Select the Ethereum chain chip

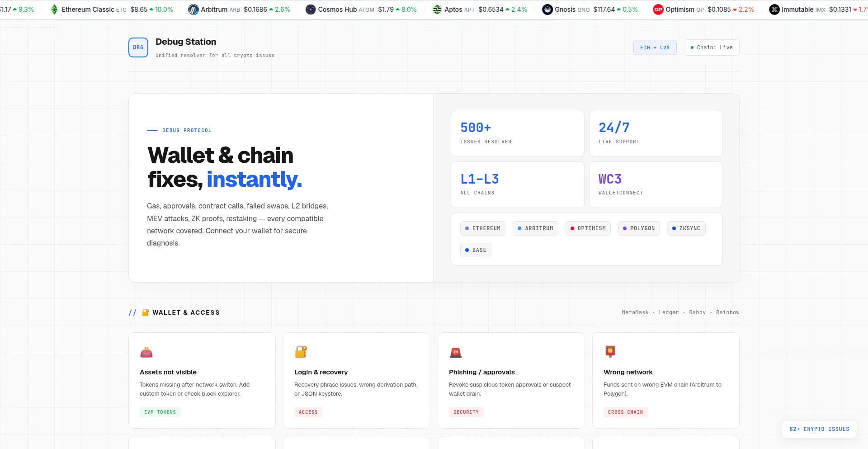(x=483, y=228)
